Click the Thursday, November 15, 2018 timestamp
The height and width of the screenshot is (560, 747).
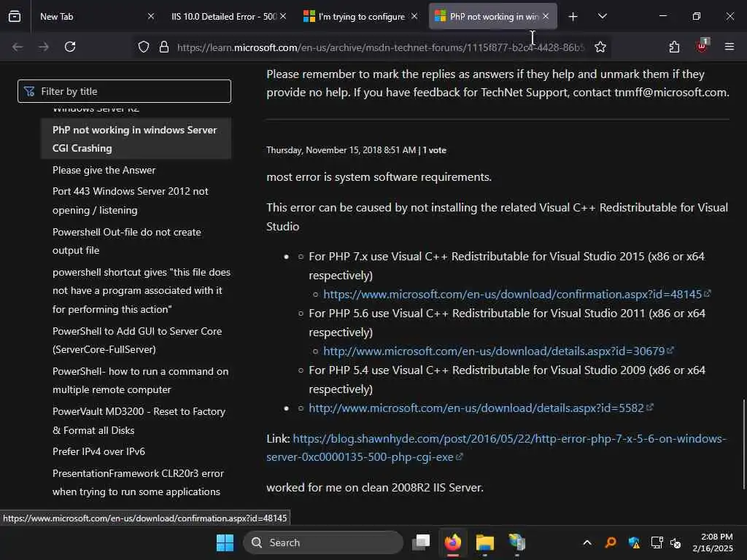click(341, 150)
